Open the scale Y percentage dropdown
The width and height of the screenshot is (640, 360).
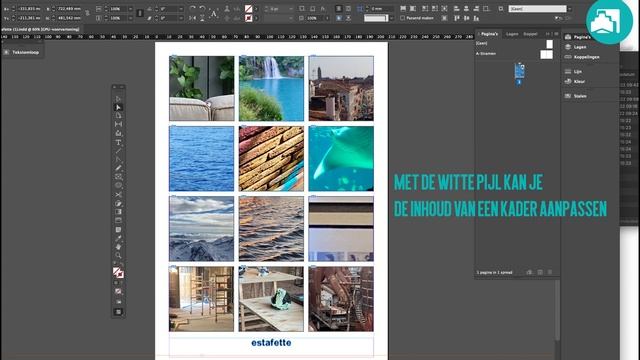[131, 18]
